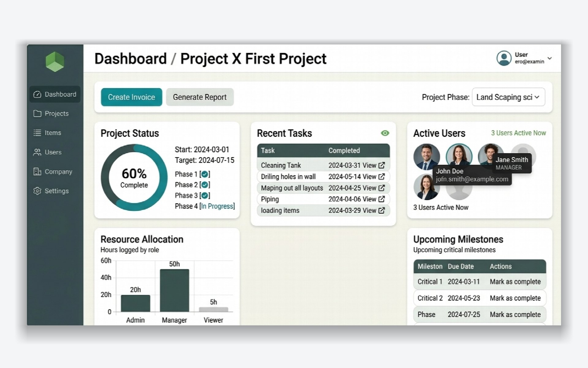Click Actions column header
Image resolution: width=588 pixels, height=368 pixels.
click(x=501, y=266)
